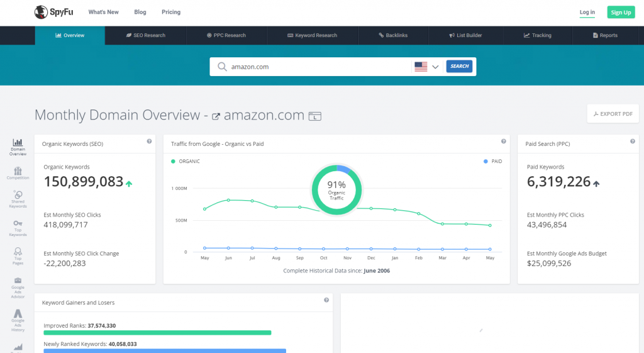644x353 pixels.
Task: Click the $25,099,526 Google Ads budget value
Action: tap(548, 264)
